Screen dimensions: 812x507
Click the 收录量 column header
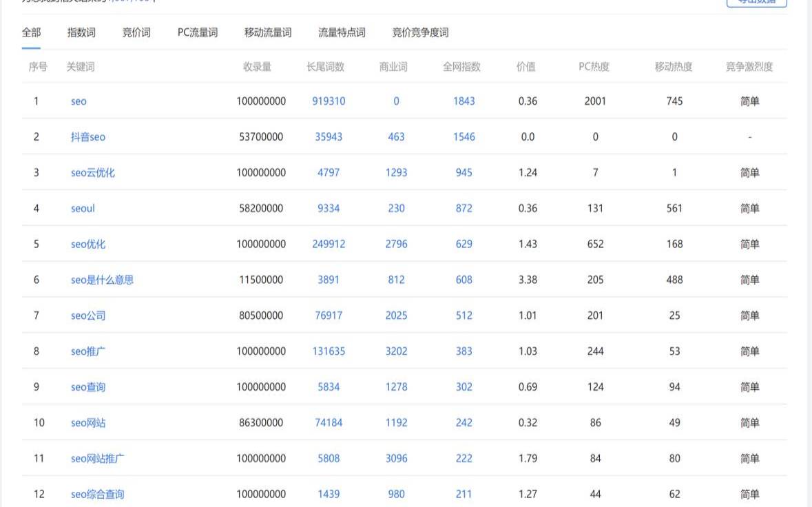tap(258, 67)
